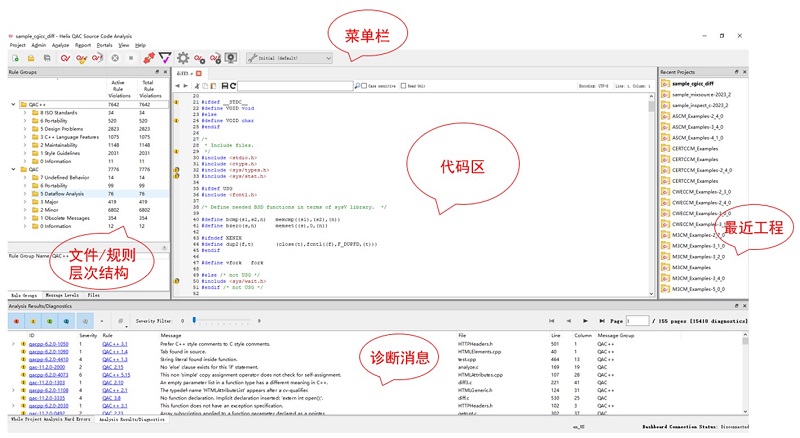This screenshot has height=438, width=800.
Task: Click the warning marker beside line 21
Action: tap(177, 102)
